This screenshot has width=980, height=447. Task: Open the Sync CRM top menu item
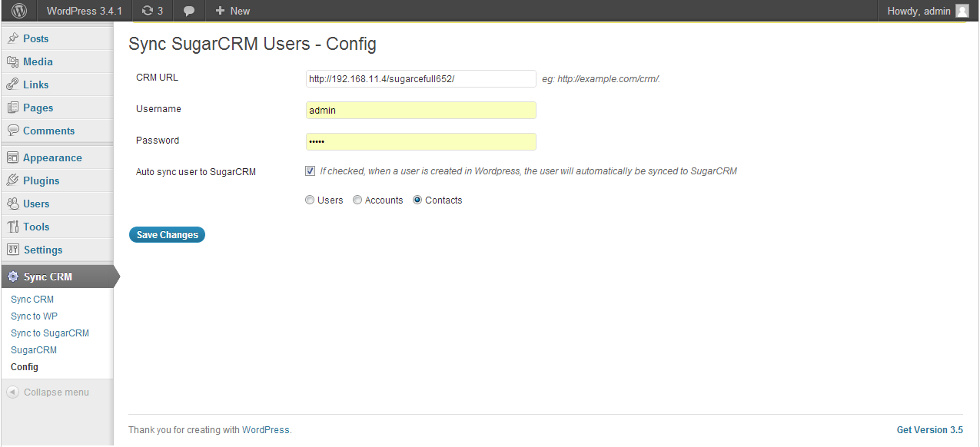[x=57, y=276]
